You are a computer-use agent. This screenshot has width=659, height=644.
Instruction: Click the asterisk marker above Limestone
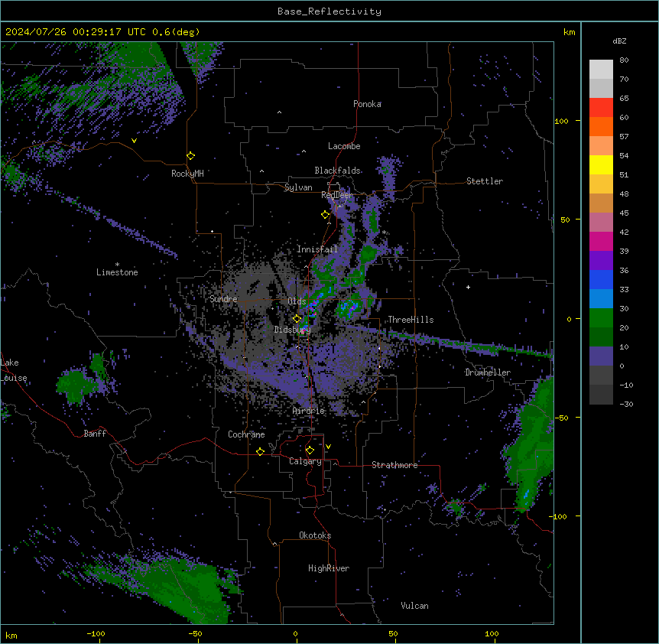click(117, 265)
